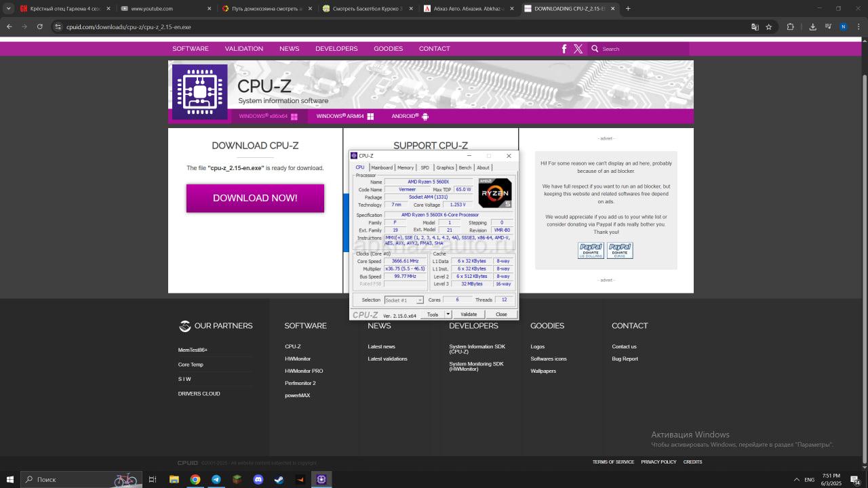Screen dimensions: 868x488
Task: Open the media controls icon in Chrome toolbar
Action: pyautogui.click(x=828, y=27)
